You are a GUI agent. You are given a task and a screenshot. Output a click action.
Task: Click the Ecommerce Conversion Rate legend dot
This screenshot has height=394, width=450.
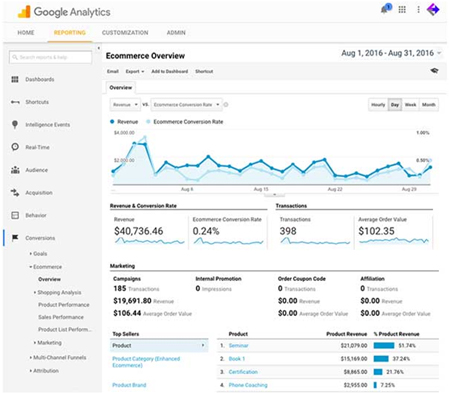point(148,122)
